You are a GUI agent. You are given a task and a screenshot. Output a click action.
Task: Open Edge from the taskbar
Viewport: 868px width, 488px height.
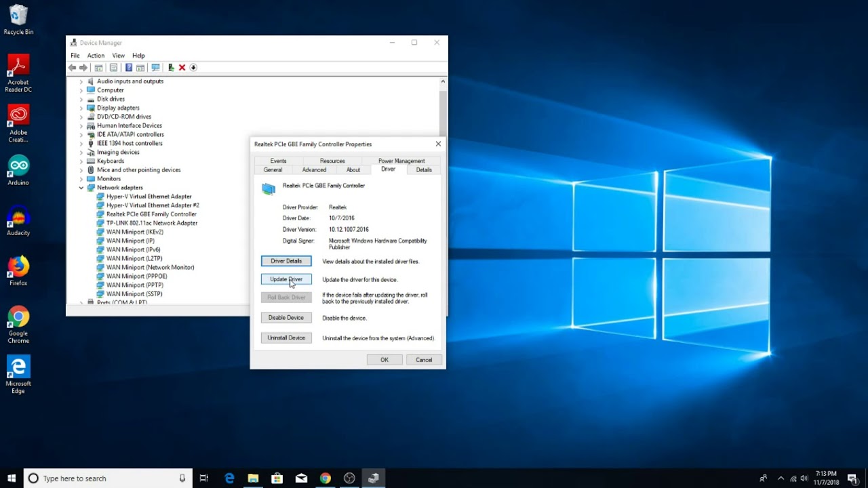(229, 478)
